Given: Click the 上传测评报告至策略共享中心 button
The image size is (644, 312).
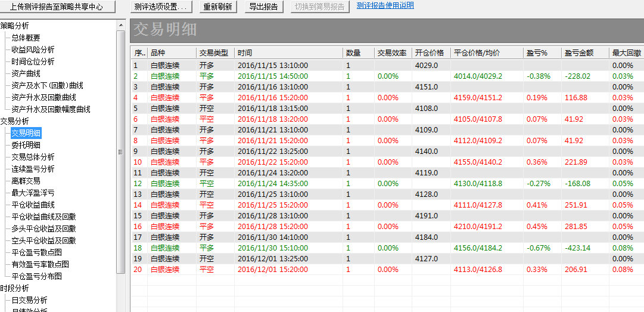Looking at the screenshot, I should (56, 7).
